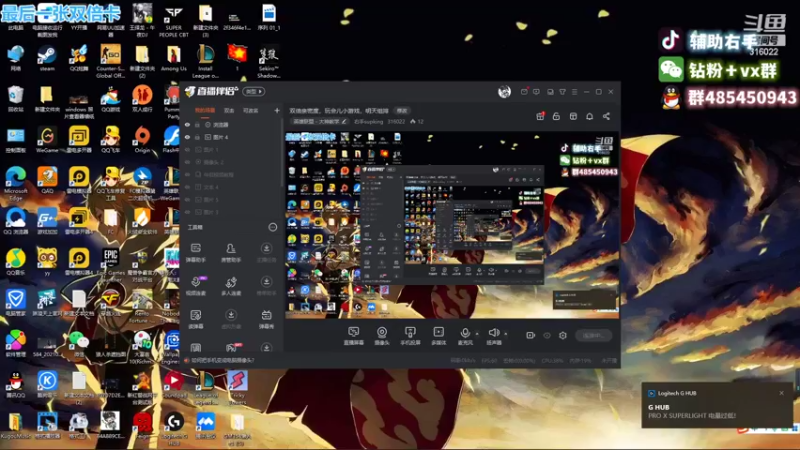The width and height of the screenshot is (800, 450).
Task: Add a new scene with plus button
Action: point(277,110)
